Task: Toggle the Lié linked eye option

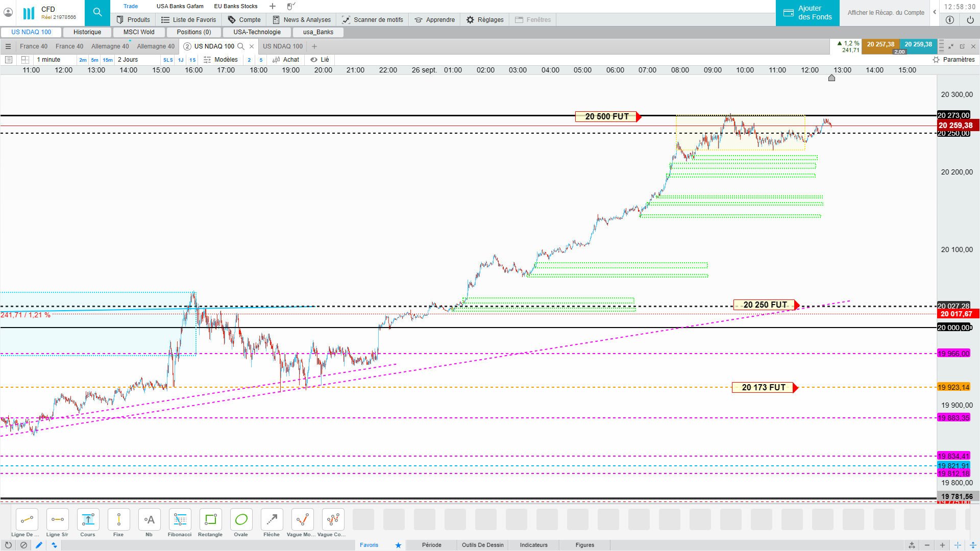Action: pos(320,60)
